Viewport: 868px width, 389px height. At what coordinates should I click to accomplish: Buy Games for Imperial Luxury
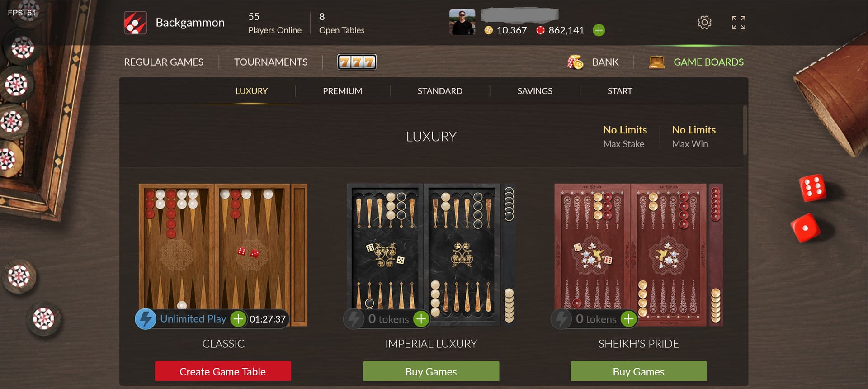(431, 371)
